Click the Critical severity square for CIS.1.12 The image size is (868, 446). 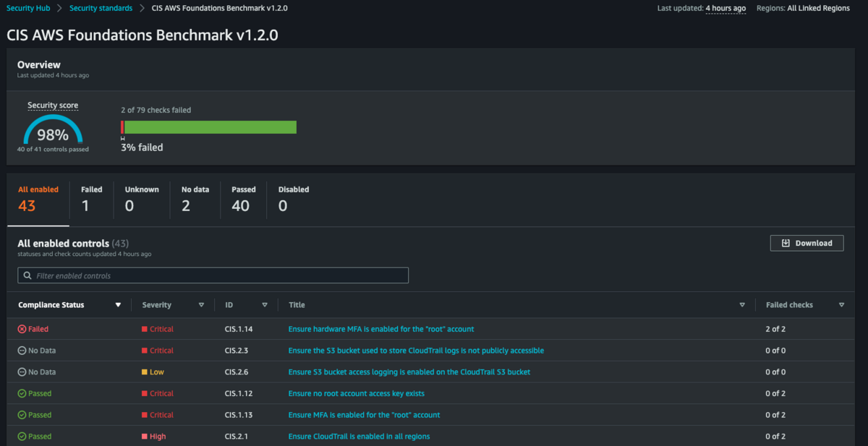(x=145, y=394)
